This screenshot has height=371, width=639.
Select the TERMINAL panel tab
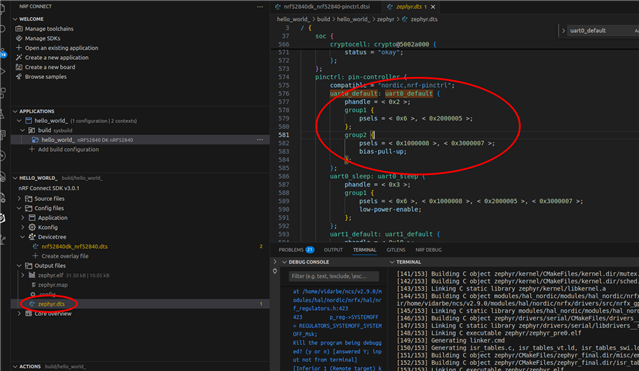pyautogui.click(x=364, y=250)
